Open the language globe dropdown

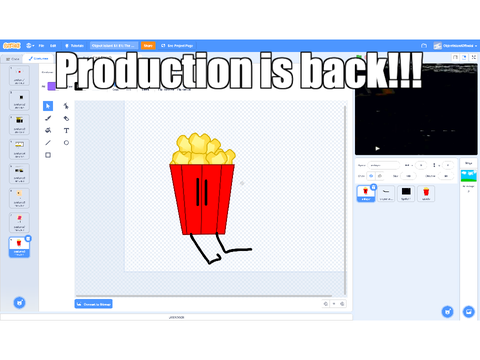click(30, 46)
